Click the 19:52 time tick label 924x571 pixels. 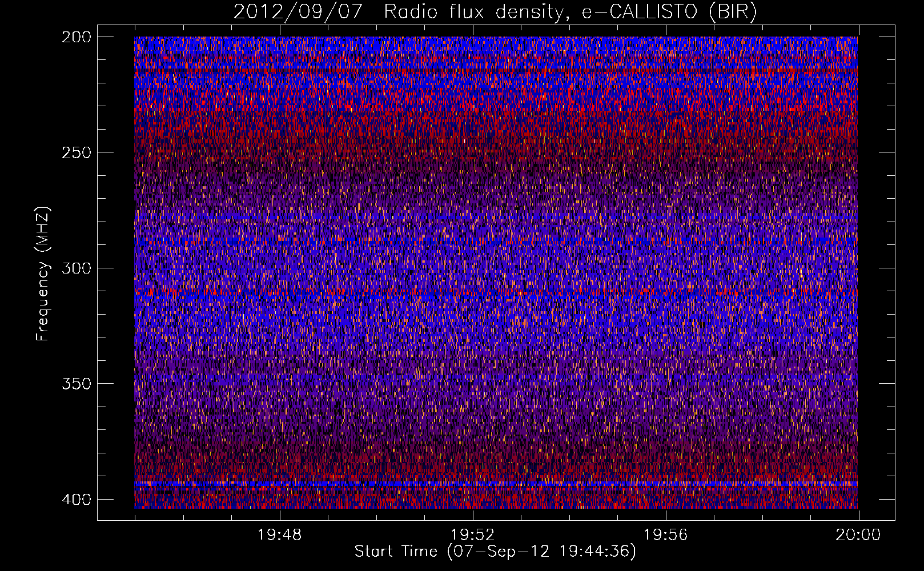coord(473,535)
